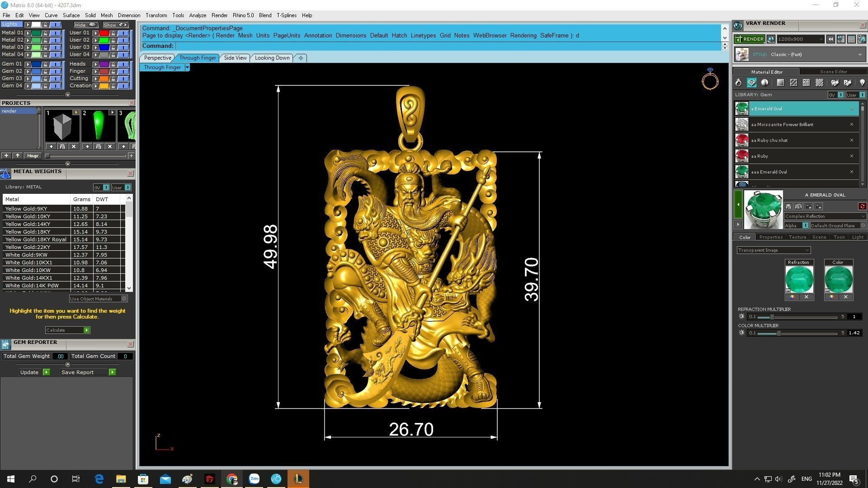
Task: Select the gem material library icon
Action: pos(751,83)
